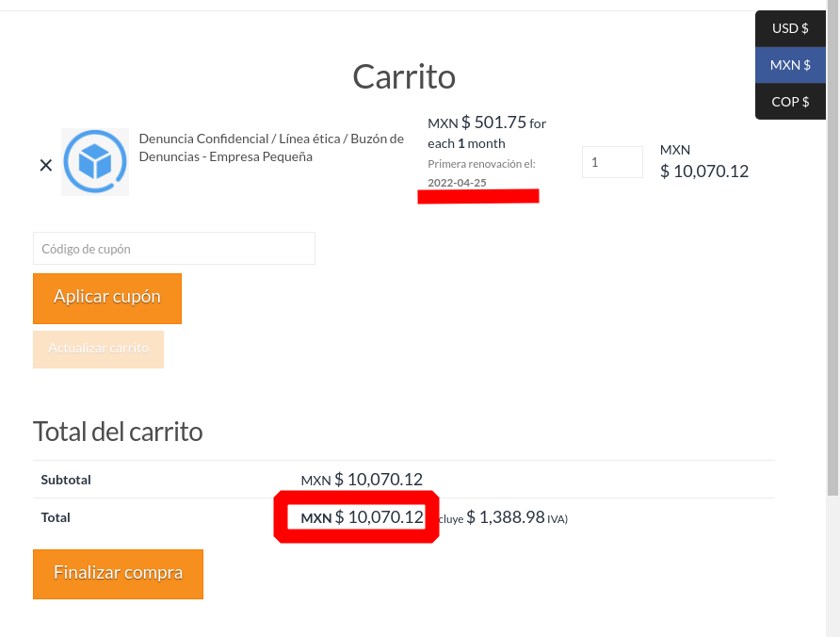Remove the Denuncia Confidencial item from cart
The width and height of the screenshot is (840, 637).
(45, 165)
